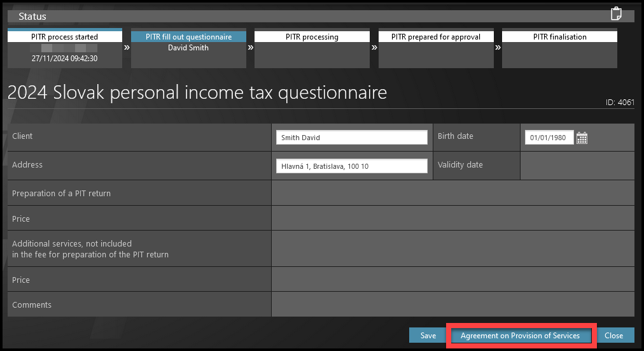Open Agreement on Provision of Services

(520, 336)
